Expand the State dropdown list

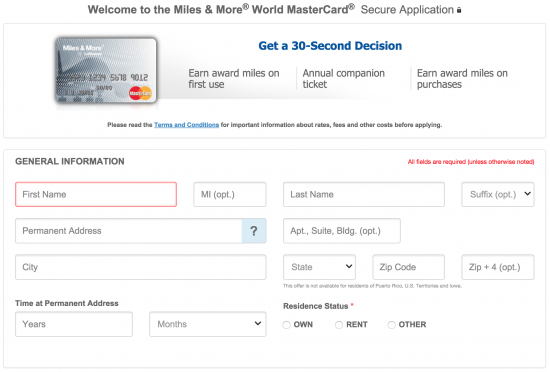[319, 267]
